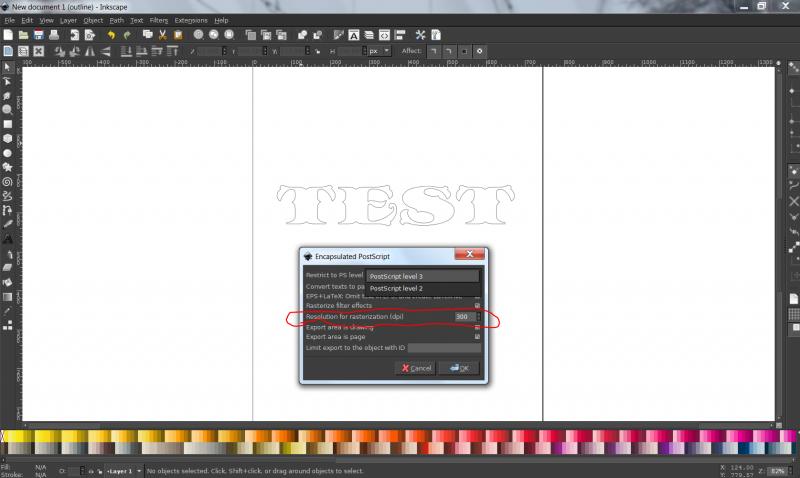The width and height of the screenshot is (800, 478).
Task: Toggle the EPS+LaTeX omit text checkbox
Action: tap(477, 296)
